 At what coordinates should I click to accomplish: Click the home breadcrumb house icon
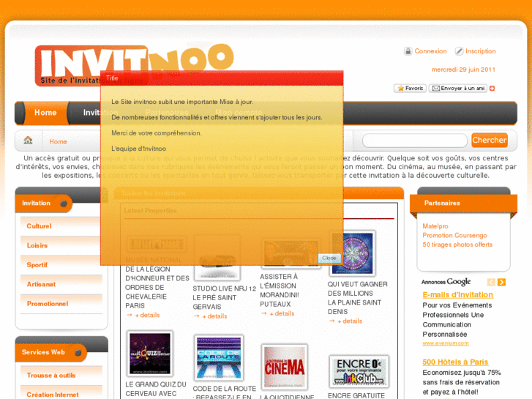tap(28, 140)
